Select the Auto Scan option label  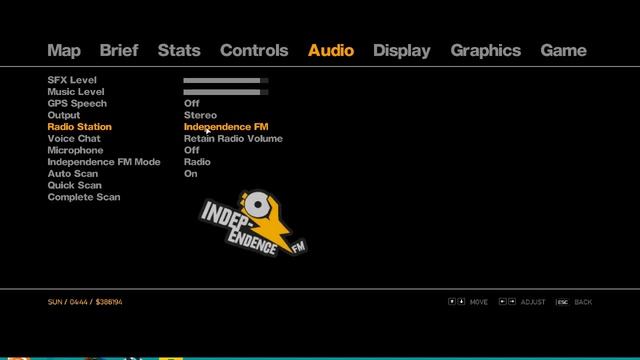tap(73, 174)
